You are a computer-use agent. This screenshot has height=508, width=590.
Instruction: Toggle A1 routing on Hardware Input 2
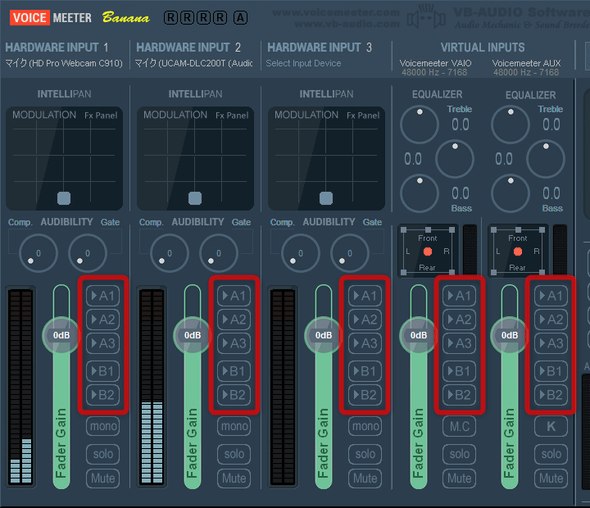(x=234, y=296)
